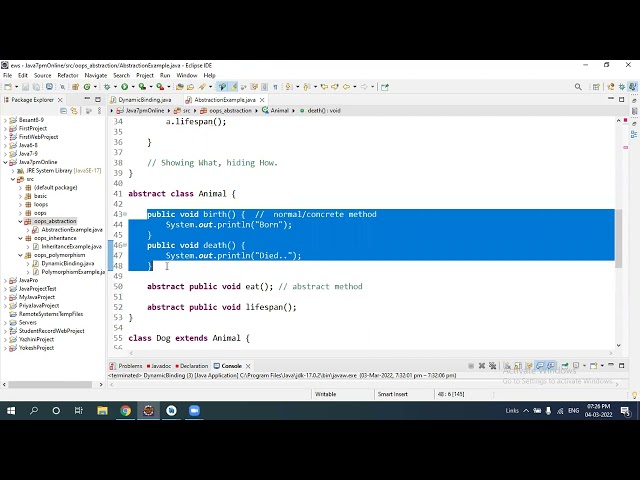This screenshot has width=640, height=480.
Task: Click the Animal class breadcrumb
Action: point(276,111)
